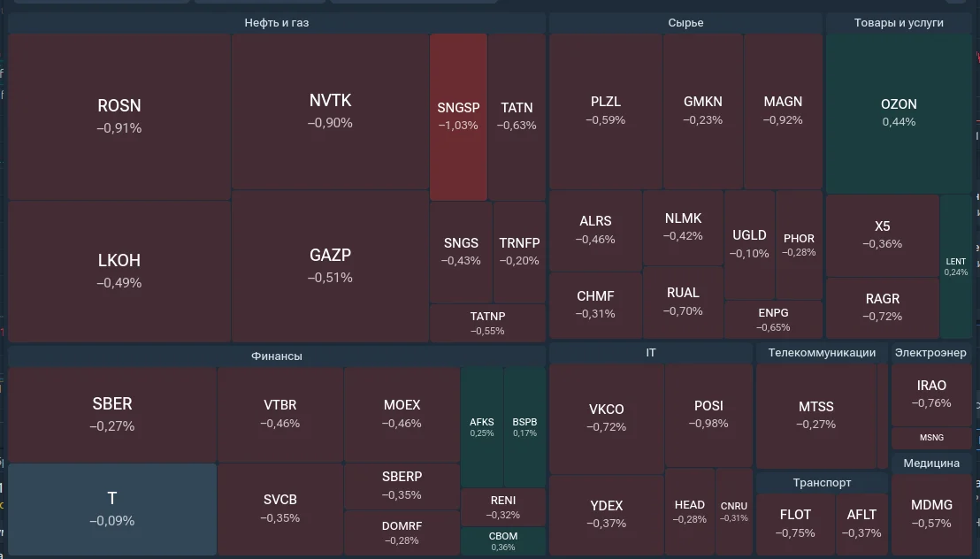980x559 pixels.
Task: Click the SBER tile showing −0,27%
Action: (112, 415)
